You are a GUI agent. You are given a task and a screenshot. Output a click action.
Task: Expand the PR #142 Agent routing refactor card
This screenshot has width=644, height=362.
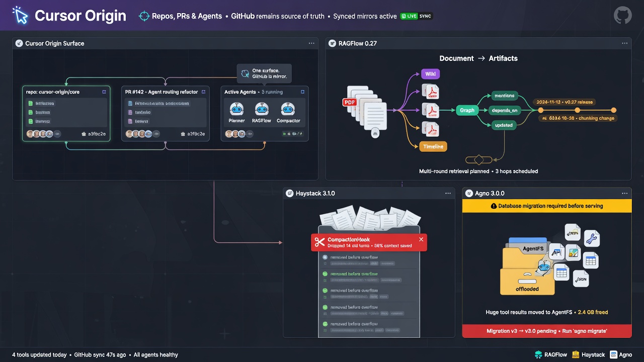pos(203,92)
